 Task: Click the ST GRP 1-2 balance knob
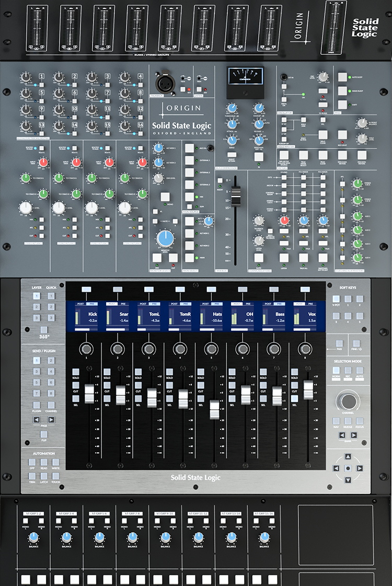[x=33, y=537]
